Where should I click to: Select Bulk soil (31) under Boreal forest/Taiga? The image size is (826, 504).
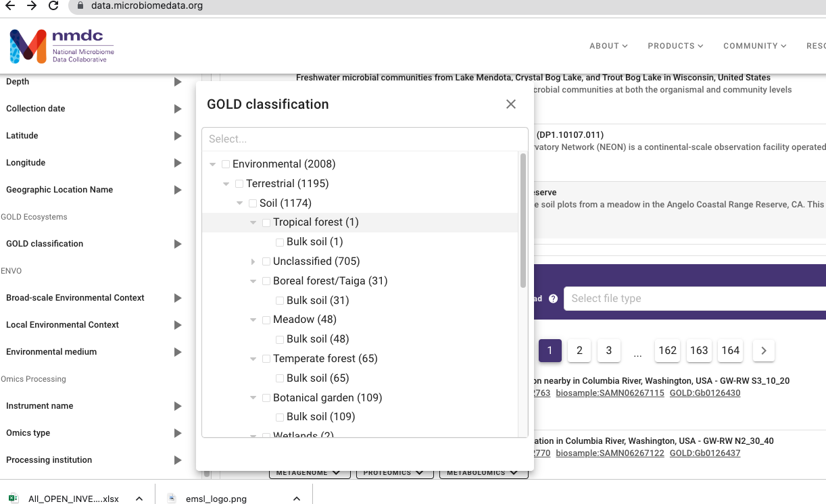click(279, 300)
